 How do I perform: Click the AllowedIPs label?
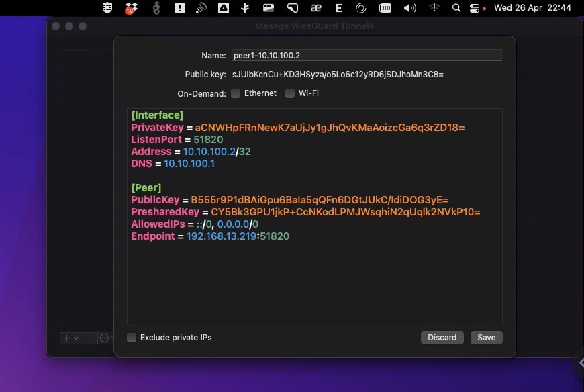[158, 224]
